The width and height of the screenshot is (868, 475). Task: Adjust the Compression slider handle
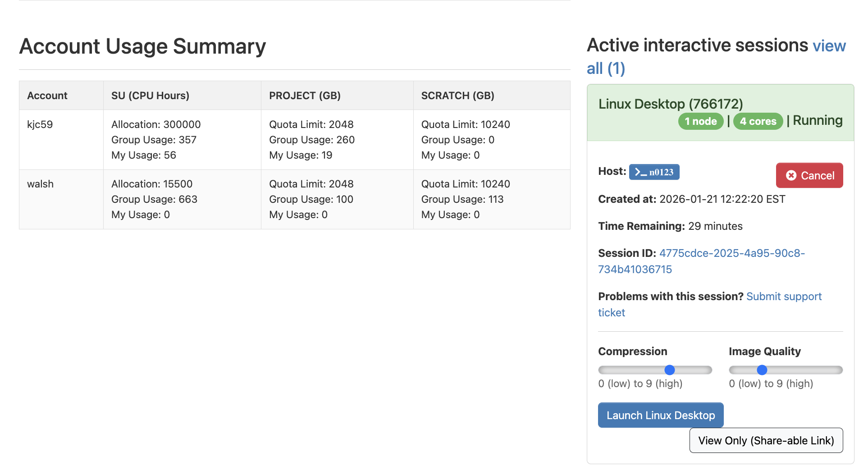click(x=670, y=370)
